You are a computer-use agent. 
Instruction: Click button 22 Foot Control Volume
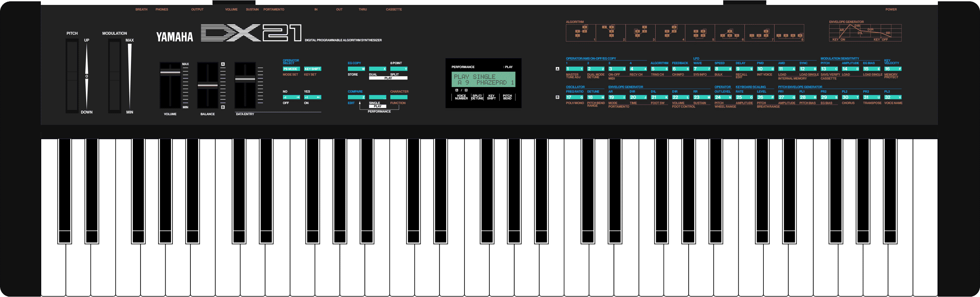680,97
